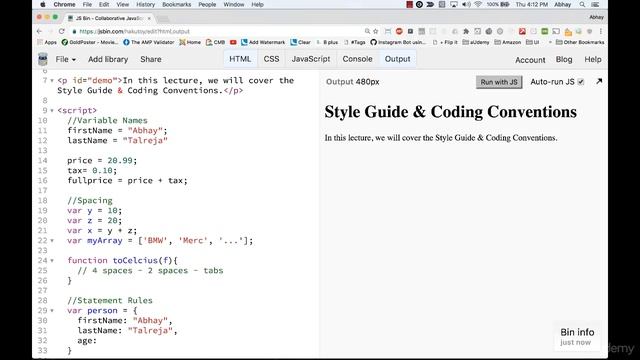
Task: Toggle the JavaScript panel
Action: (311, 59)
